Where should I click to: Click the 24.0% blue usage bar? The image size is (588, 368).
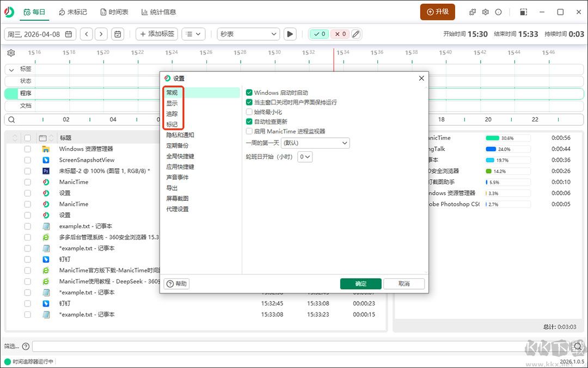(x=491, y=149)
